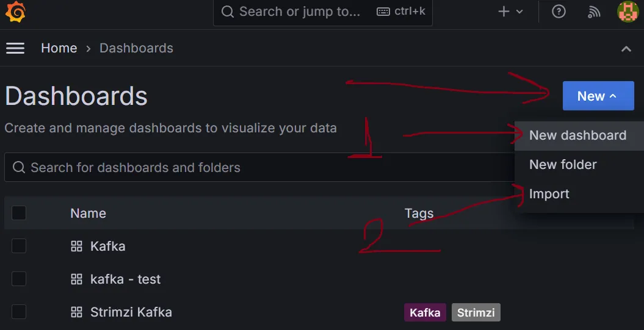Check the box for the Kafka dashboard
This screenshot has width=644, height=330.
pyautogui.click(x=19, y=246)
